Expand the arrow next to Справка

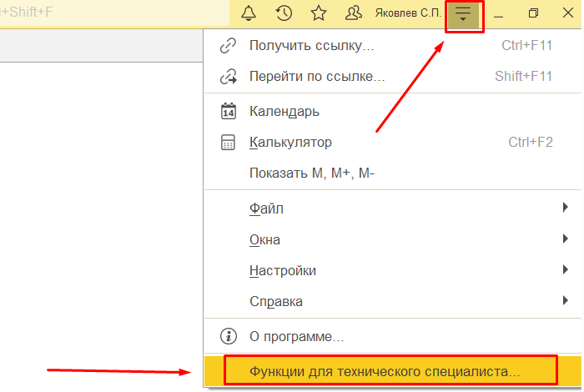click(x=566, y=300)
